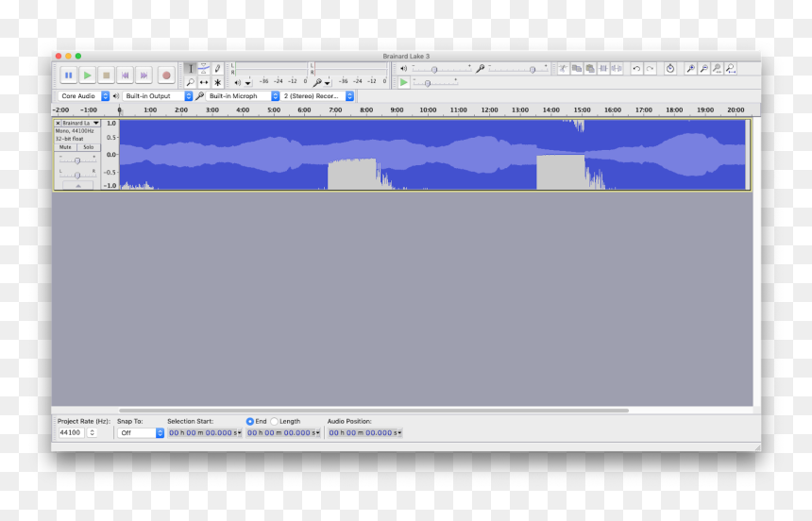Select the Length radio button
Viewport: 812px width, 521px height.
coord(275,422)
